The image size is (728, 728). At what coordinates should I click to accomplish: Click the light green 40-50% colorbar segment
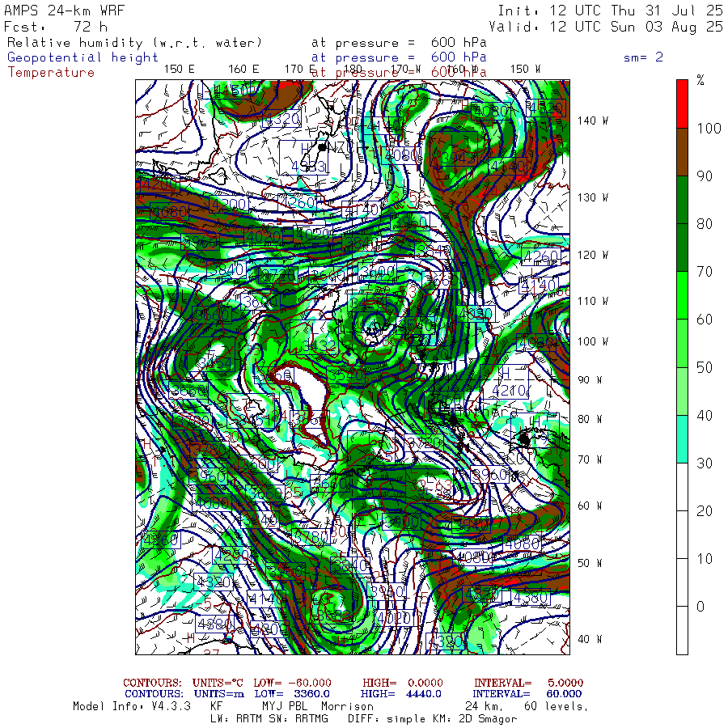[x=682, y=392]
